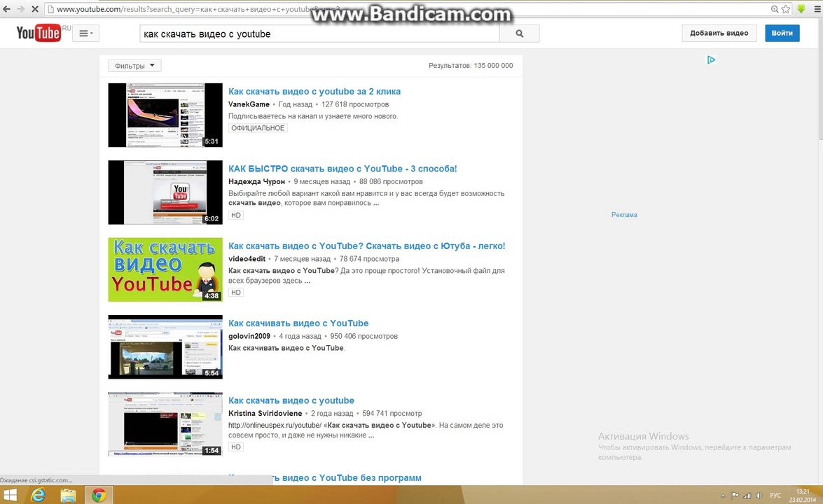Bookmark page with the star icon
The image size is (823, 504).
click(786, 9)
